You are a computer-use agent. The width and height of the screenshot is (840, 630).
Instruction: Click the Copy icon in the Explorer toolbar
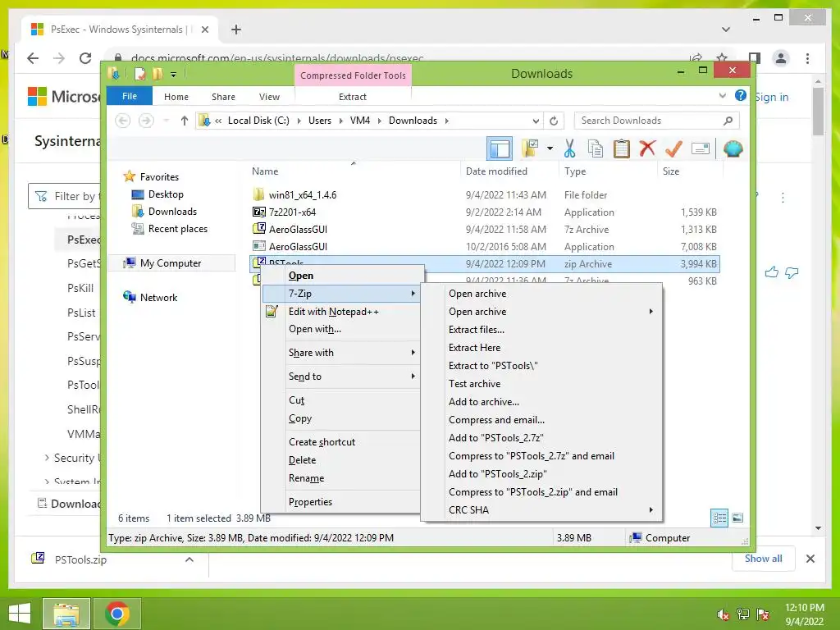pyautogui.click(x=596, y=148)
